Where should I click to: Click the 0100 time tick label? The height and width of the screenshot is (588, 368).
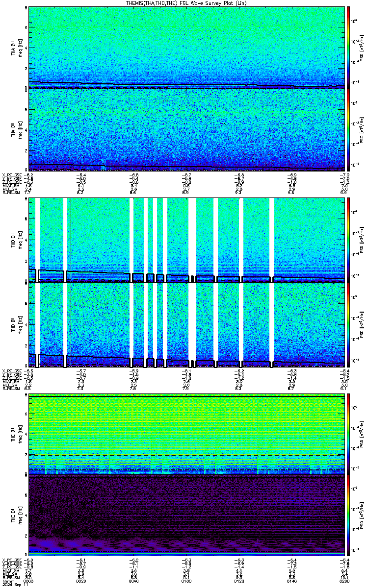point(186,581)
